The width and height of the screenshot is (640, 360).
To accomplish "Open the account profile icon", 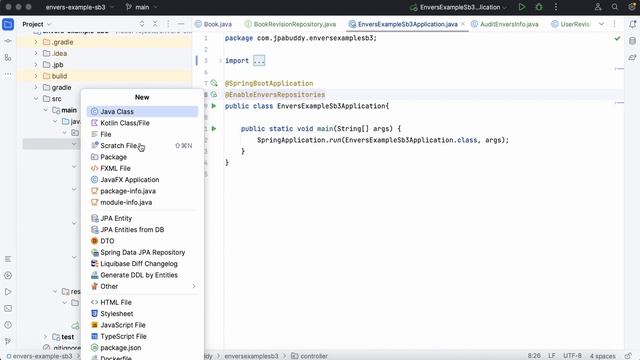I will (598, 7).
